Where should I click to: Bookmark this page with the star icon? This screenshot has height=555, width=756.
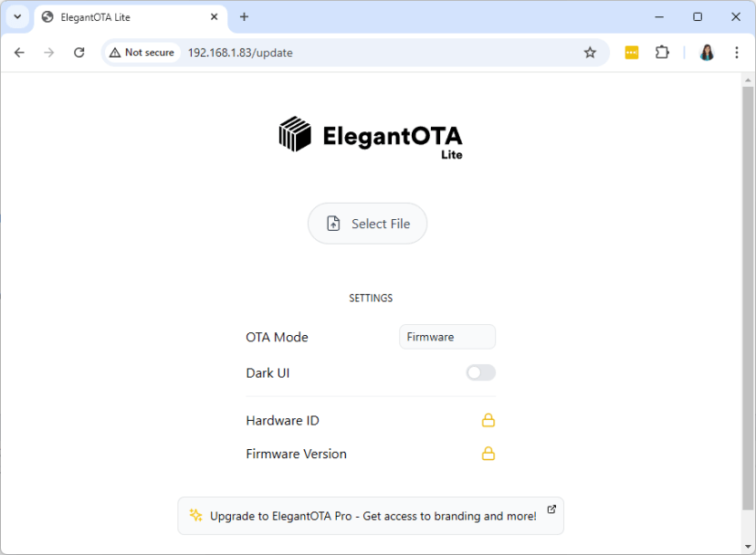coord(590,52)
